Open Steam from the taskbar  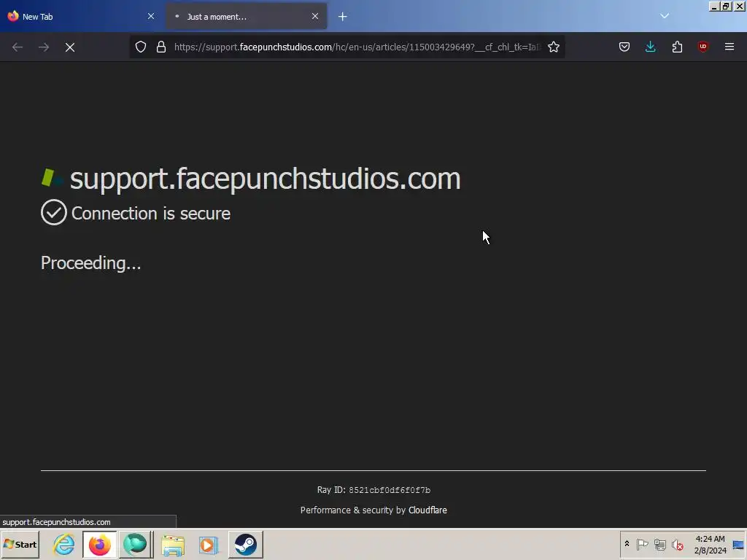(x=246, y=544)
